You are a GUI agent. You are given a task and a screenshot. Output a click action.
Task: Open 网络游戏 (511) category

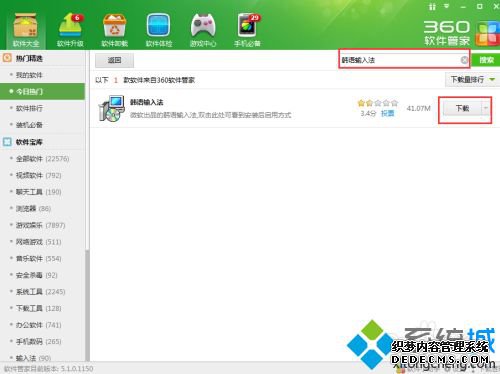(x=43, y=242)
